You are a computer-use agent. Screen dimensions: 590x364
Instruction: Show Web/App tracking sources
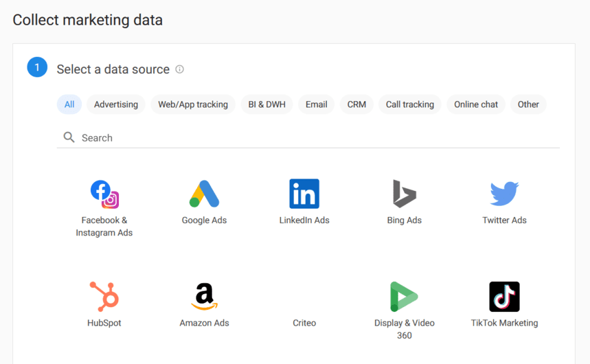193,104
